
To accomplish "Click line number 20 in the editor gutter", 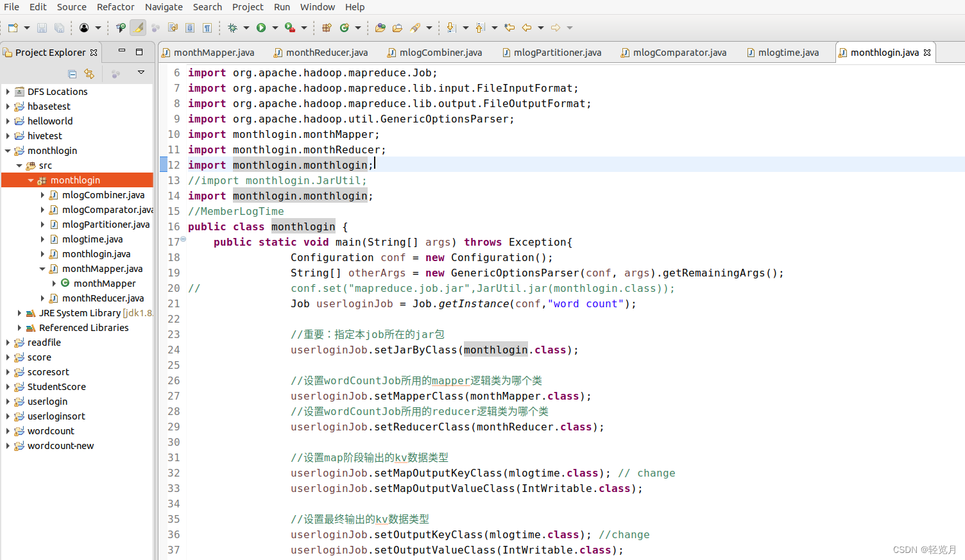I will 173,288.
